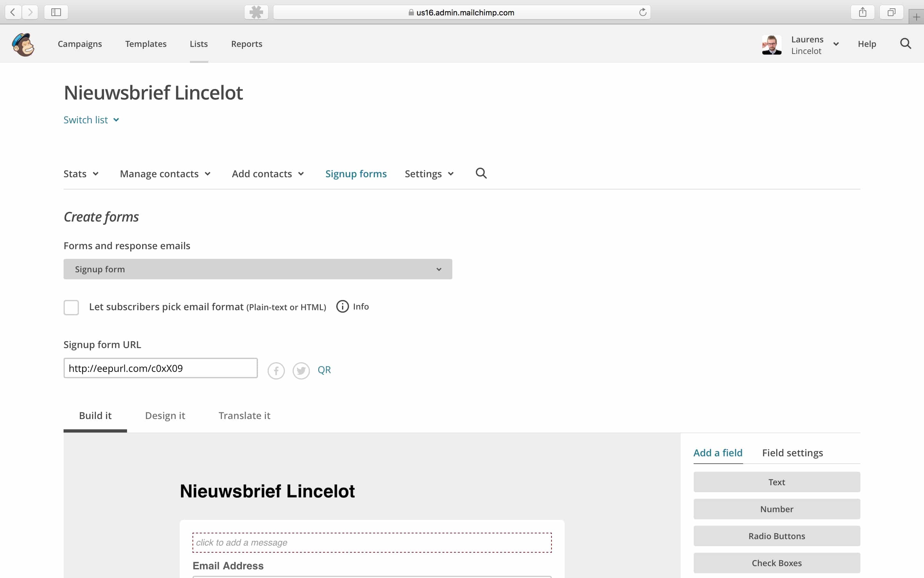This screenshot has height=578, width=924.
Task: Add a Radio Buttons field
Action: [777, 536]
